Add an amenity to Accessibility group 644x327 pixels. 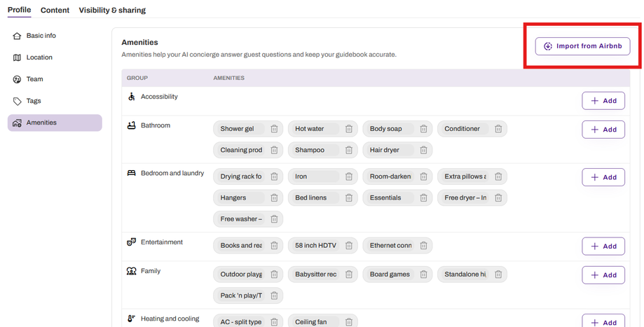coord(603,101)
